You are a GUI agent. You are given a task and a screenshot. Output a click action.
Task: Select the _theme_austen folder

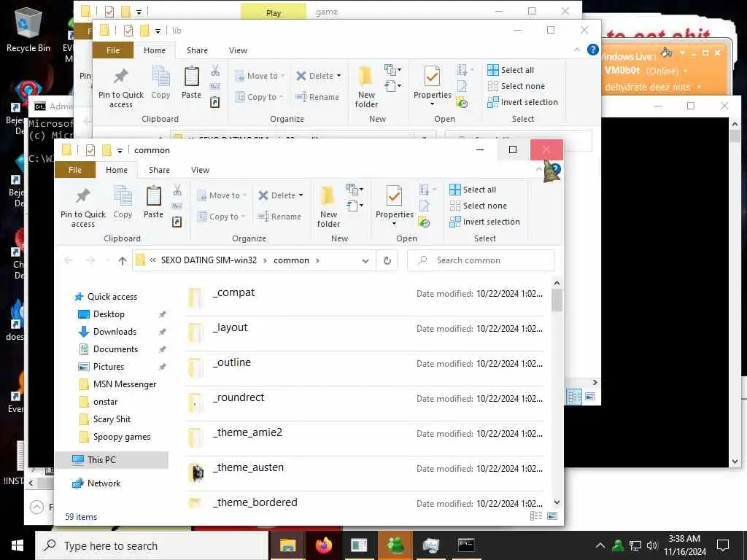click(365, 473)
